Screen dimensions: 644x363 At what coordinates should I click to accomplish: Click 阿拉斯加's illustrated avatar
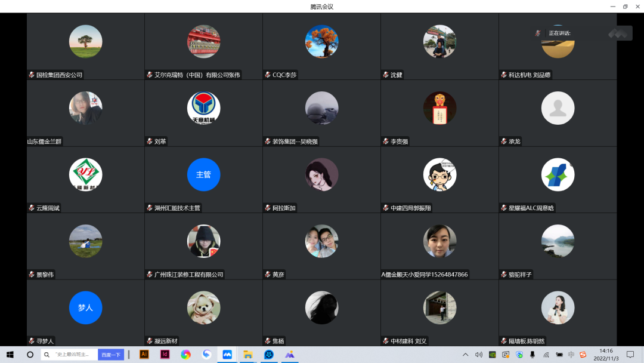(x=321, y=175)
